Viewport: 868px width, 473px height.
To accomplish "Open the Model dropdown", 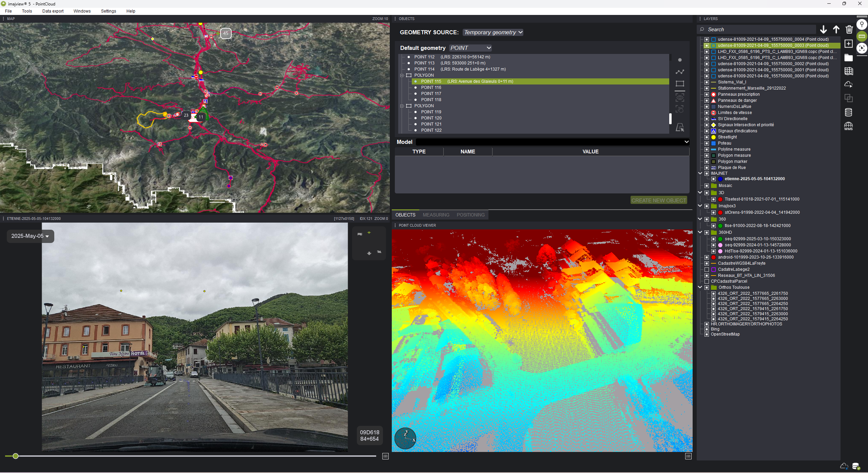I will coord(552,142).
